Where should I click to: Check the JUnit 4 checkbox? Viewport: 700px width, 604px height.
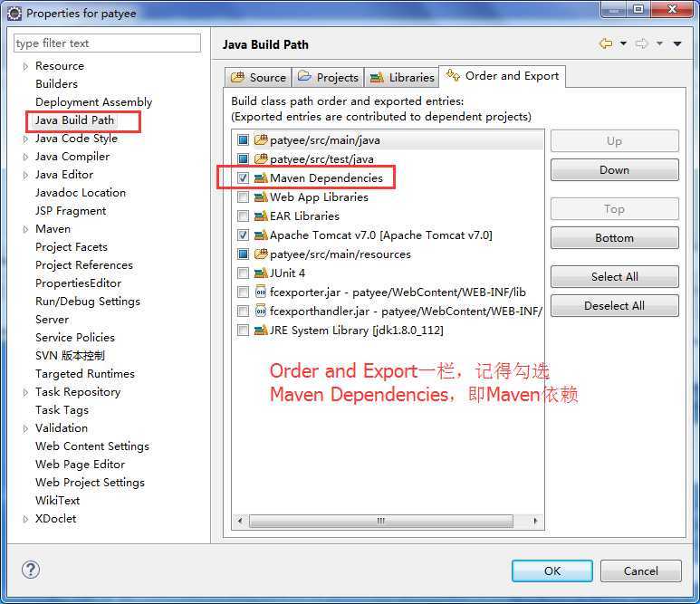coord(243,273)
